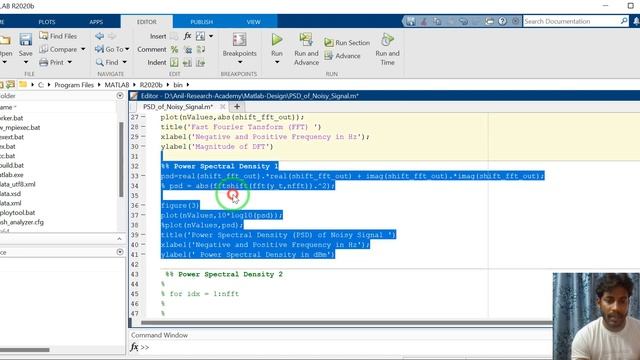Viewport: 640px width, 360px height.
Task: Navigate forward with the gray right arrow
Action: 112,36
